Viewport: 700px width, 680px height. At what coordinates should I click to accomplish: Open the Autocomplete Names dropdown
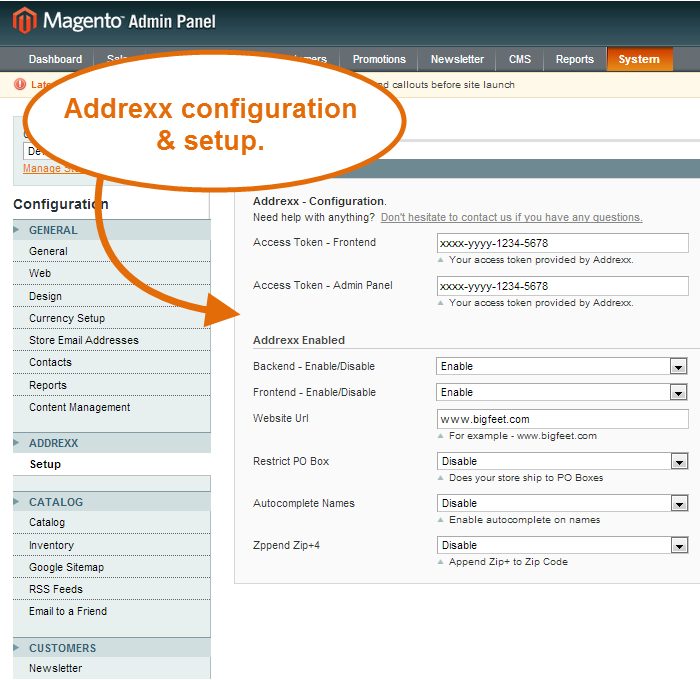tap(562, 503)
